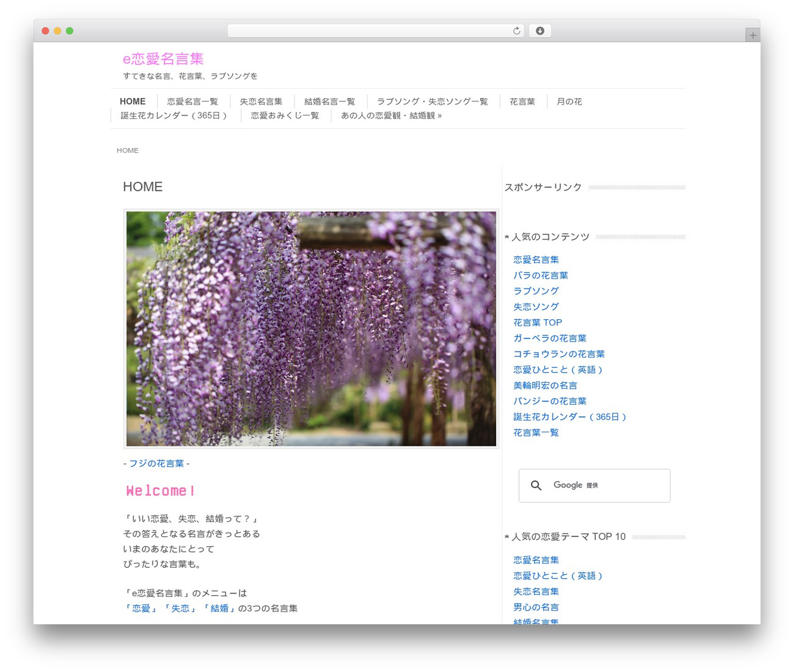Open バラの花言葉 sidebar link
This screenshot has width=794, height=672.
coord(541,275)
